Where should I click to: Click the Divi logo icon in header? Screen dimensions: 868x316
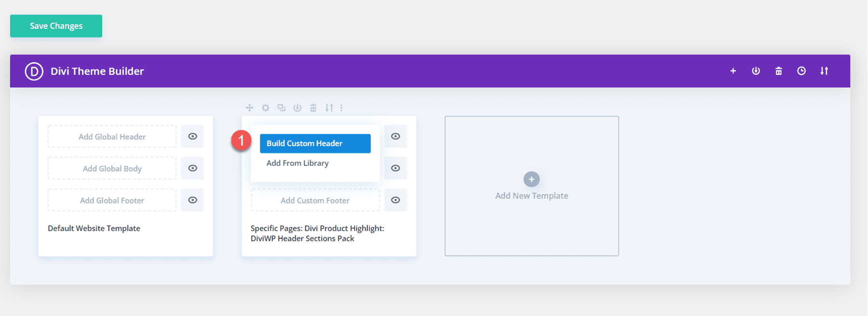coord(34,71)
